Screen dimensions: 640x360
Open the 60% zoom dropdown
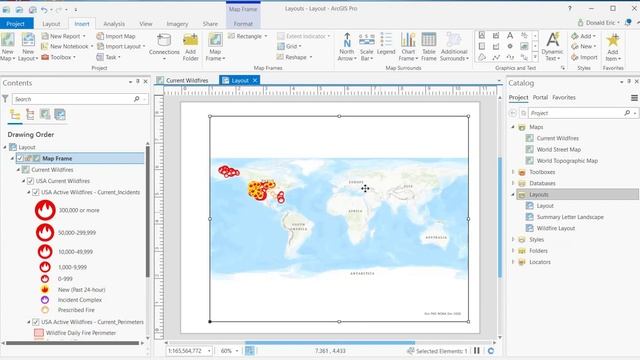pyautogui.click(x=237, y=351)
